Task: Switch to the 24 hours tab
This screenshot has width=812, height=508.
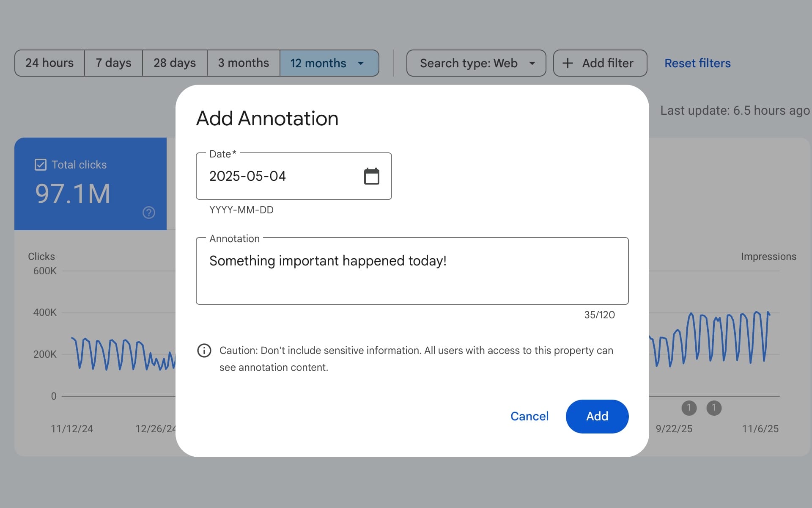Action: [49, 63]
